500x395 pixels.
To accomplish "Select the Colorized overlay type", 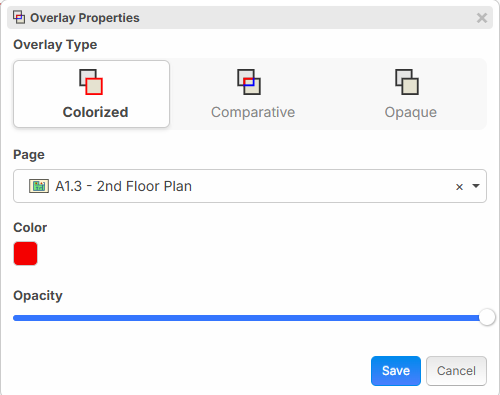I will 91,94.
